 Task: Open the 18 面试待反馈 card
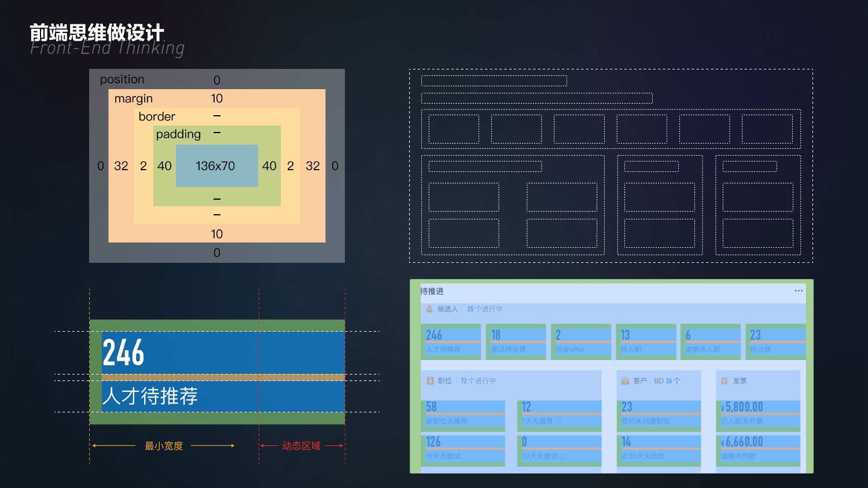(x=516, y=342)
